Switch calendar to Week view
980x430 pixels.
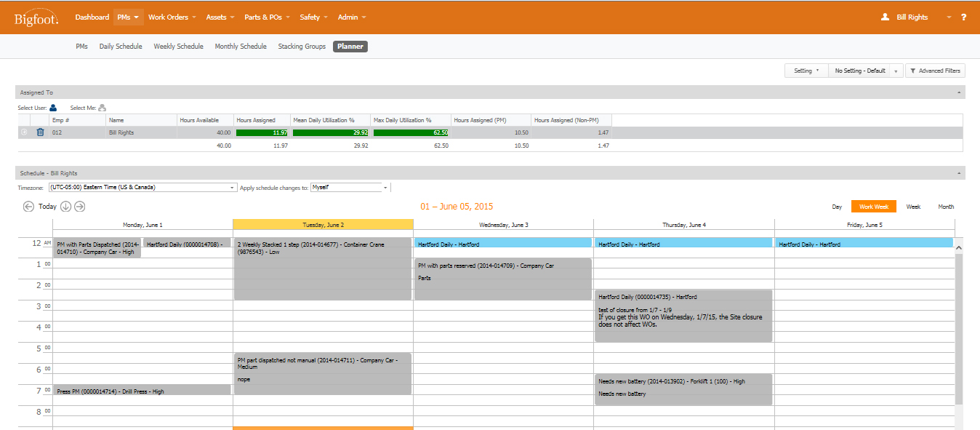(913, 207)
